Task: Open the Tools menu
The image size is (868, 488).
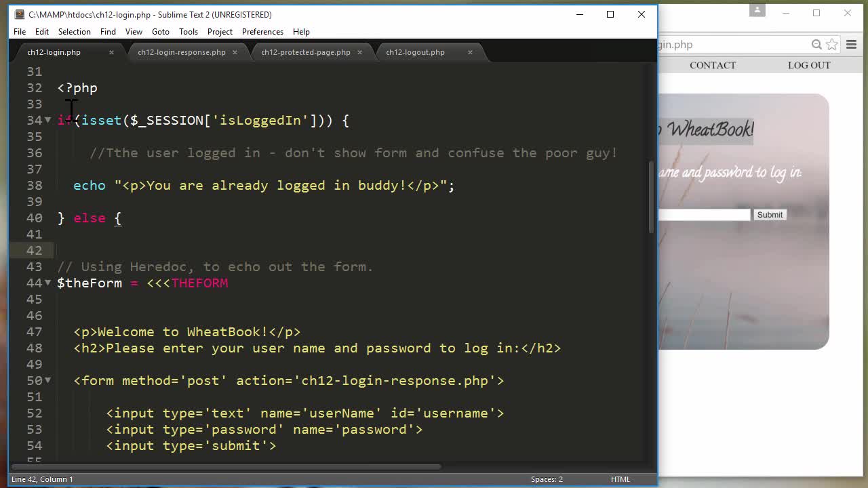Action: [189, 32]
